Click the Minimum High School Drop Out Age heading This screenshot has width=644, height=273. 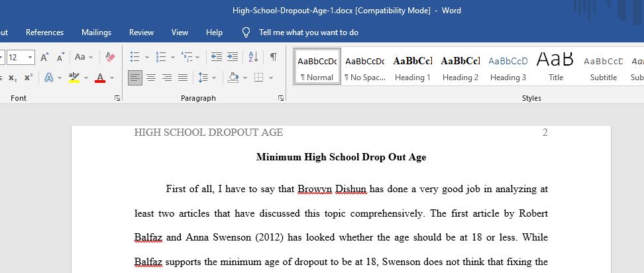(x=341, y=157)
